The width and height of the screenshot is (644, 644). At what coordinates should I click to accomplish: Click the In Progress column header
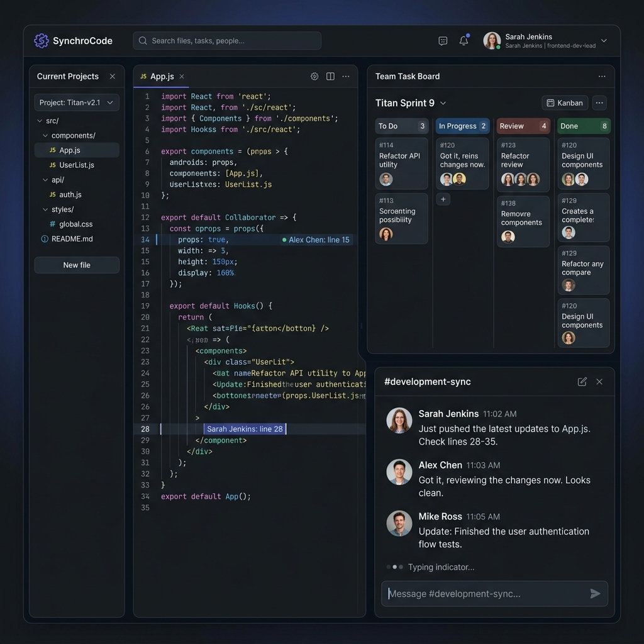462,126
